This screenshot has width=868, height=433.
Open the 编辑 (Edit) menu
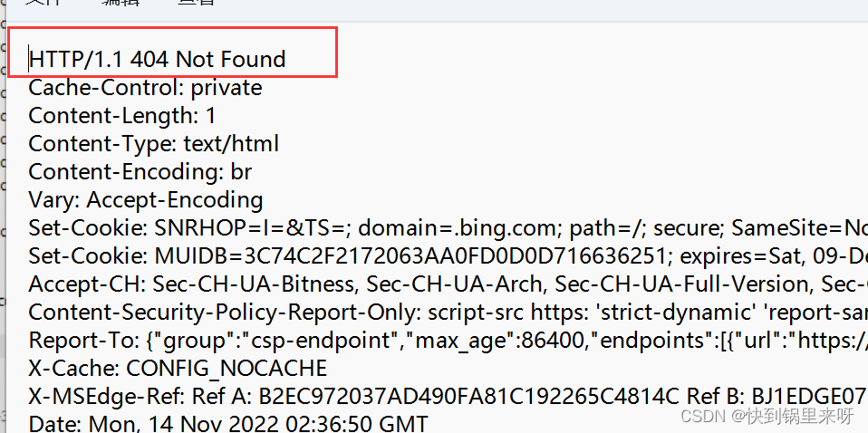tap(121, 3)
